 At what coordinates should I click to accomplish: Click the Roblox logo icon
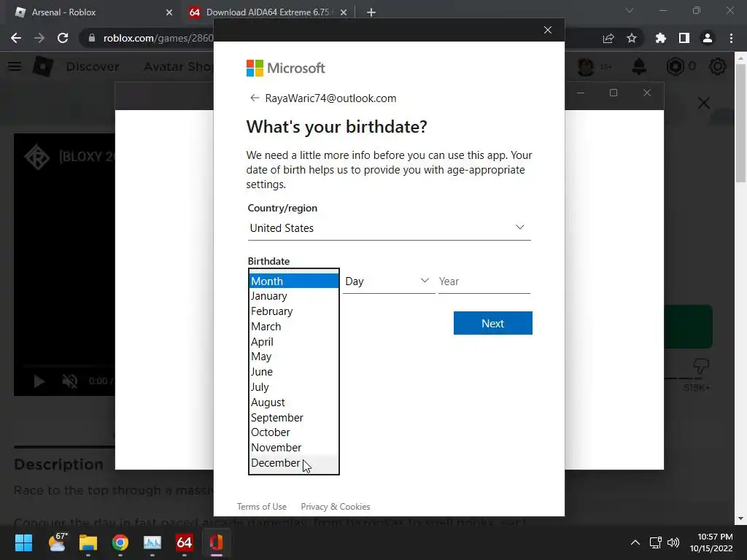(43, 66)
